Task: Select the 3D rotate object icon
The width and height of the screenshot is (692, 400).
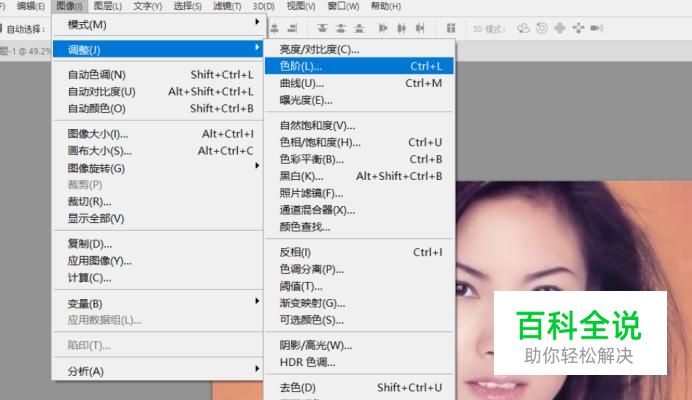Action: (523, 28)
